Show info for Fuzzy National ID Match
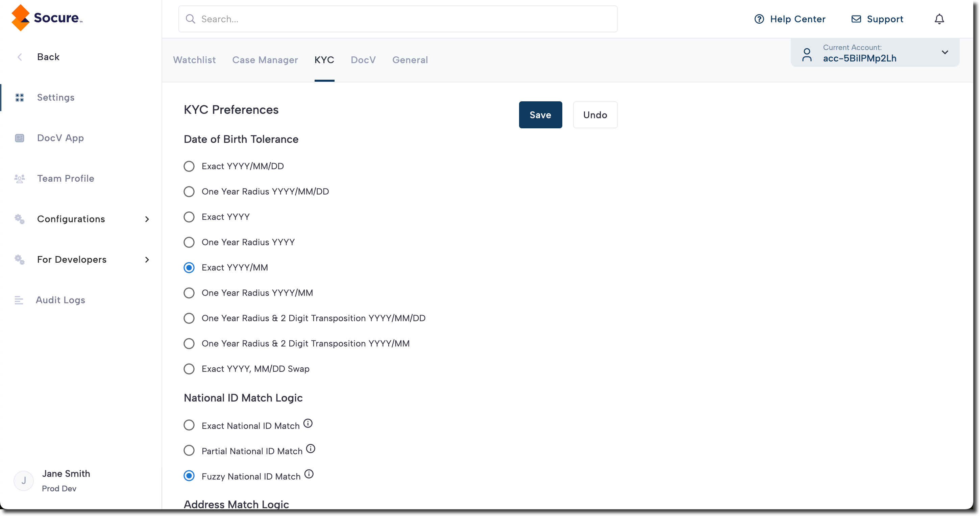The height and width of the screenshot is (516, 980). click(309, 474)
